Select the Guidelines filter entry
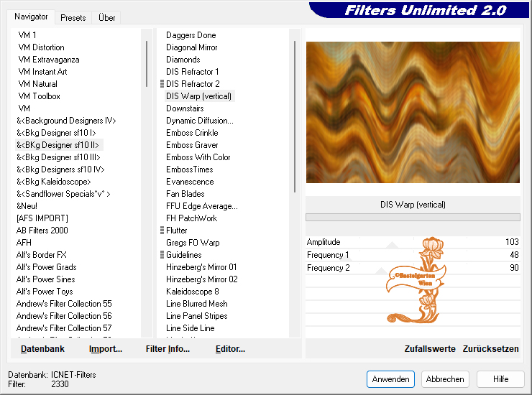The height and width of the screenshot is (395, 532). click(184, 255)
